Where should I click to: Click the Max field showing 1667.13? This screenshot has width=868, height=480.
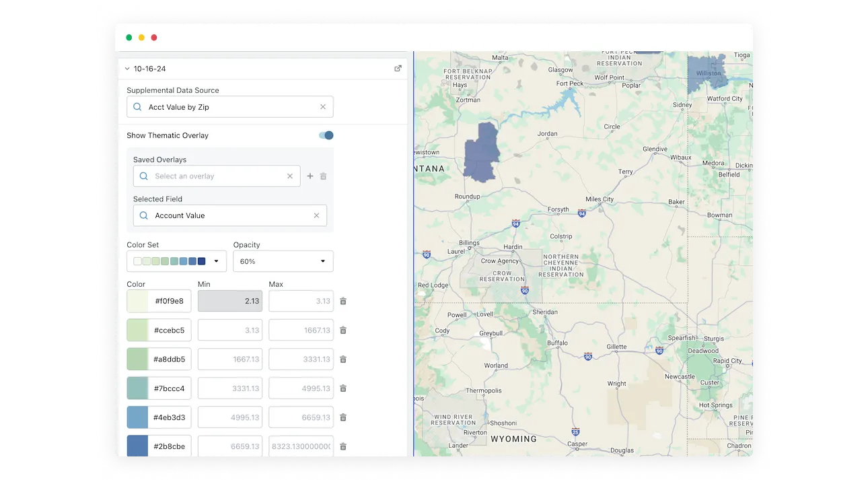[x=301, y=330]
